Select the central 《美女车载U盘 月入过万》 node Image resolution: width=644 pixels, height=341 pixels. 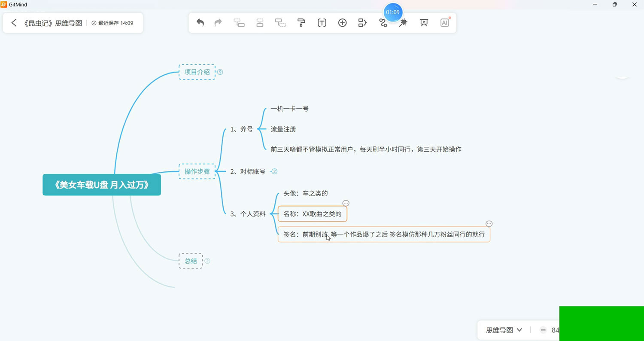[x=102, y=185]
